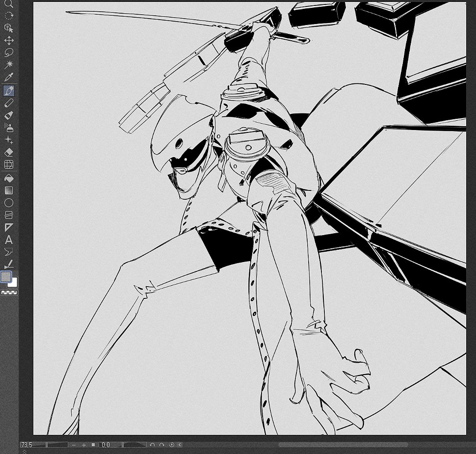Choose the gray main color swatch
This screenshot has width=476, height=454.
click(6, 277)
